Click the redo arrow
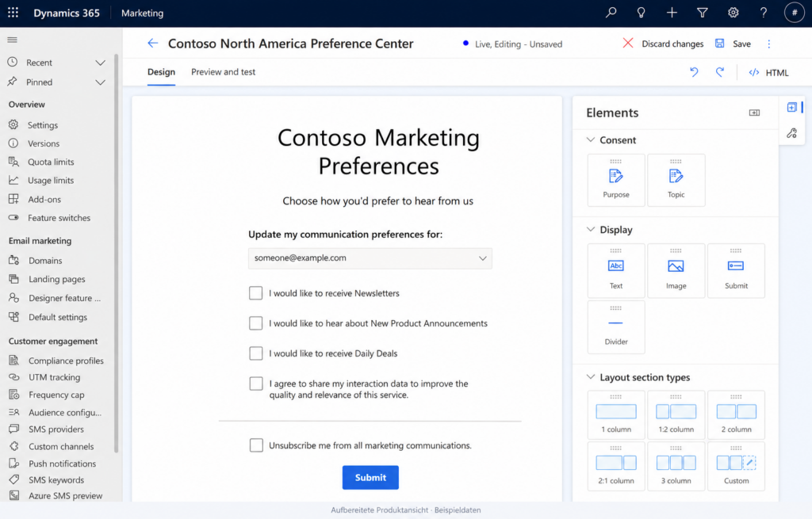Viewport: 812px width, 519px height. tap(720, 72)
